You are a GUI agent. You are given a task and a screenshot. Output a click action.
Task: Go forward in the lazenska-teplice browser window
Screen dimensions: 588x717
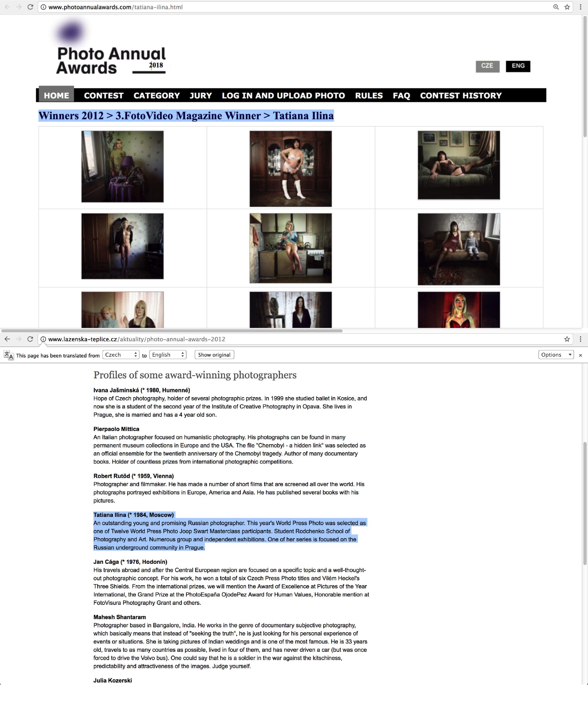point(19,339)
